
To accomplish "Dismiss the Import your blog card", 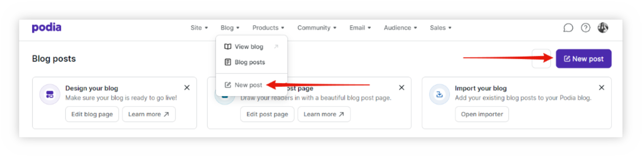I will click(x=601, y=88).
